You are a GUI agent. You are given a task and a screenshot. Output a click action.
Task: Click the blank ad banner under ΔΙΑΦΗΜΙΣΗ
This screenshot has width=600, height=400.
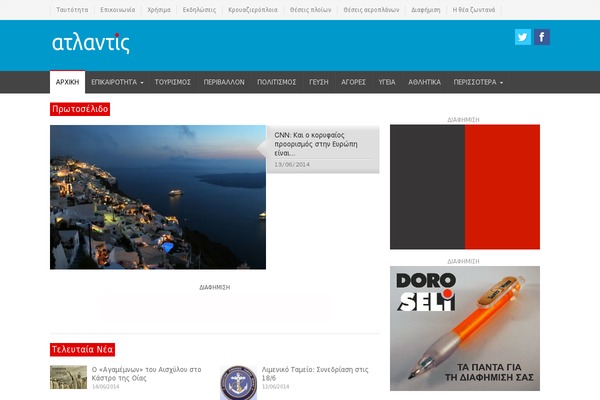click(x=215, y=306)
